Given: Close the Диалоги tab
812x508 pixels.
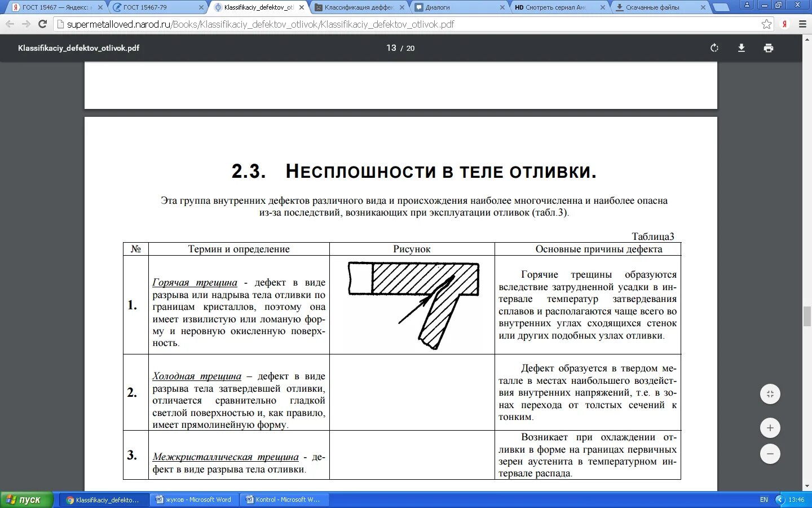Looking at the screenshot, I should click(502, 7).
